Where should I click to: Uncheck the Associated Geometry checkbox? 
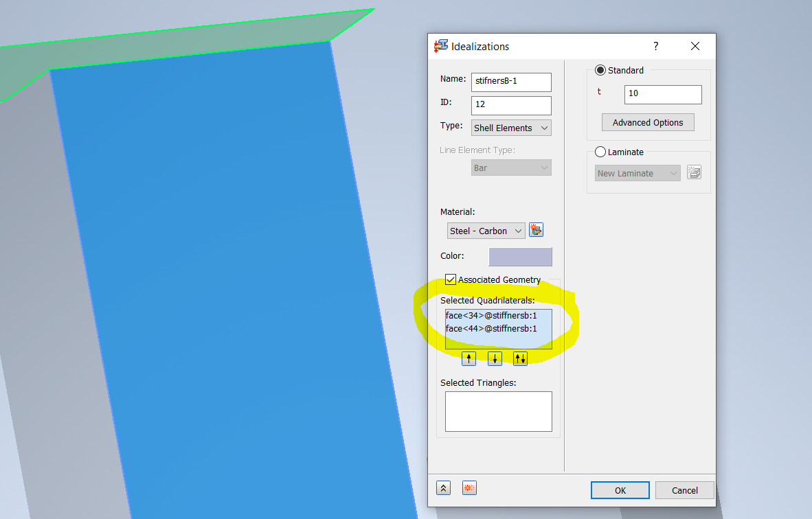[x=451, y=279]
